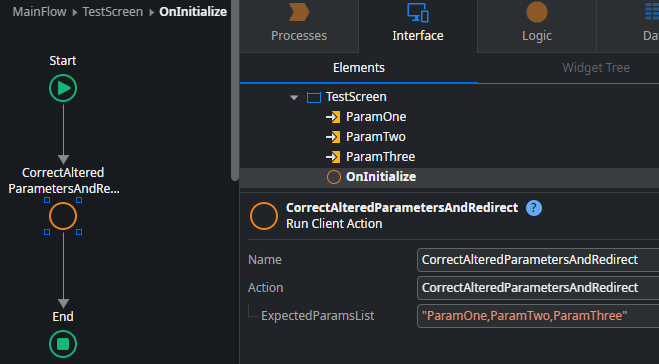The image size is (659, 364).
Task: Click the Run Client Action properties icon
Action: coord(264,216)
